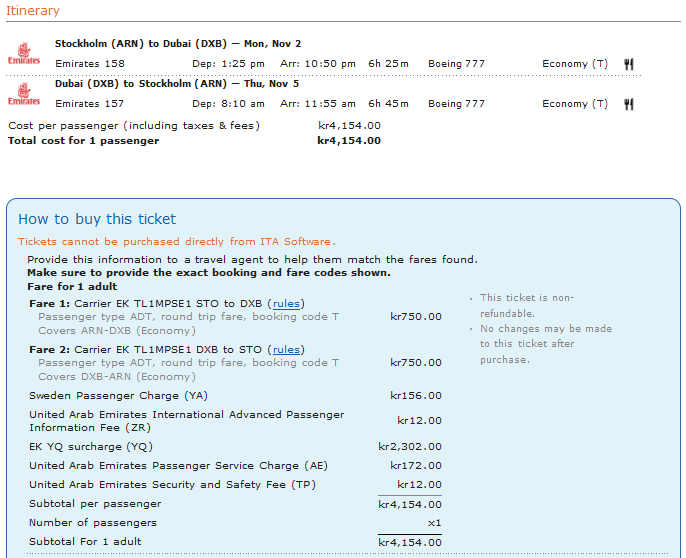
Task: Click the x1 passenger count
Action: point(434,523)
